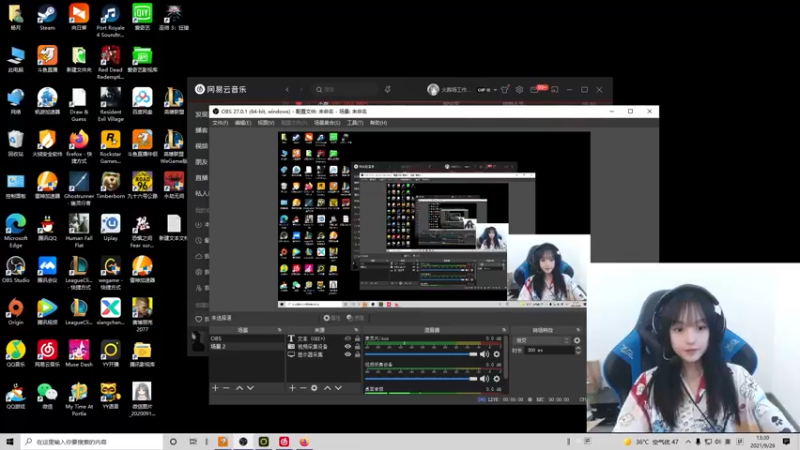Open Uplay desktop shortcut
Image resolution: width=800 pixels, height=450 pixels.
click(110, 228)
